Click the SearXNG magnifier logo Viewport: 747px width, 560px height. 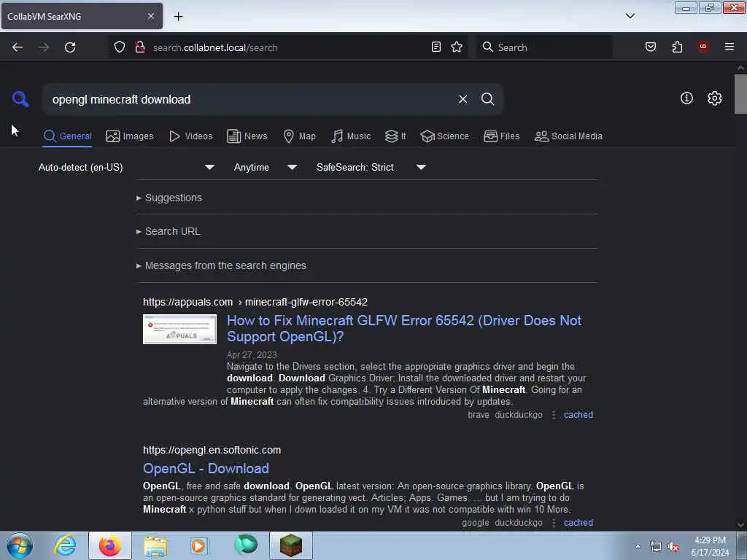click(x=20, y=98)
